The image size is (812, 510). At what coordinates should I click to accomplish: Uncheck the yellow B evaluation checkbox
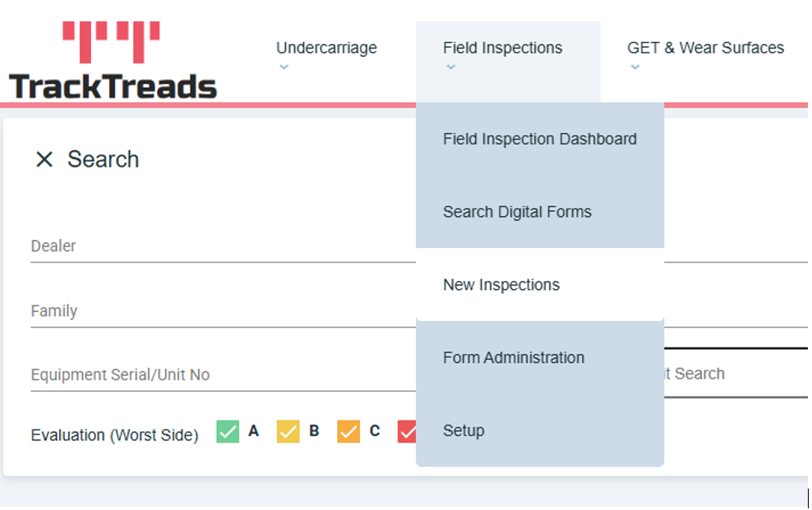point(288,431)
